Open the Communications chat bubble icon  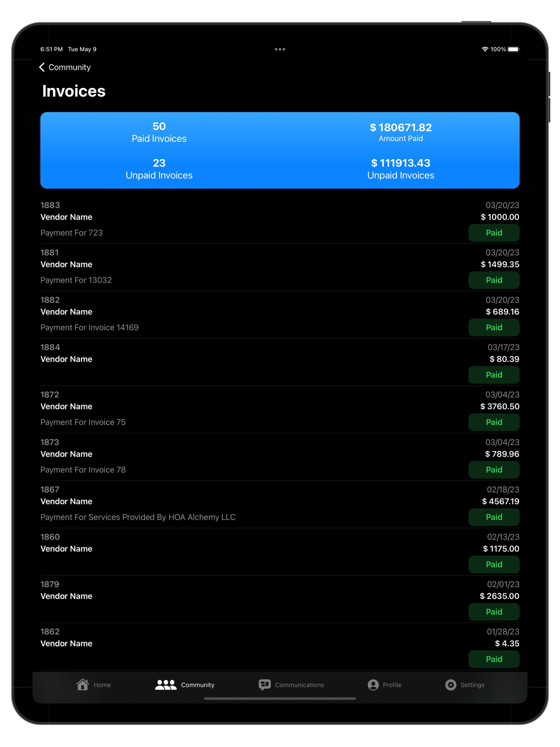[x=264, y=685]
